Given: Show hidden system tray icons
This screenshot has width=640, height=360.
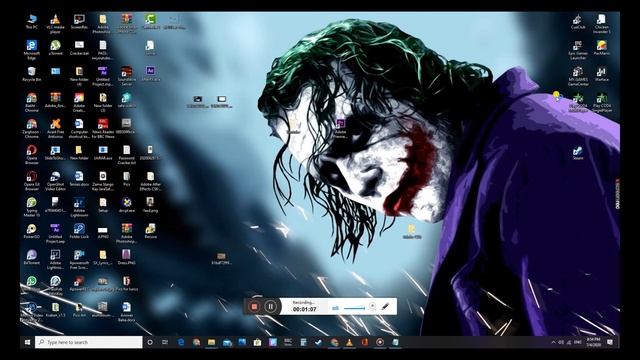Looking at the screenshot, I should coord(553,342).
